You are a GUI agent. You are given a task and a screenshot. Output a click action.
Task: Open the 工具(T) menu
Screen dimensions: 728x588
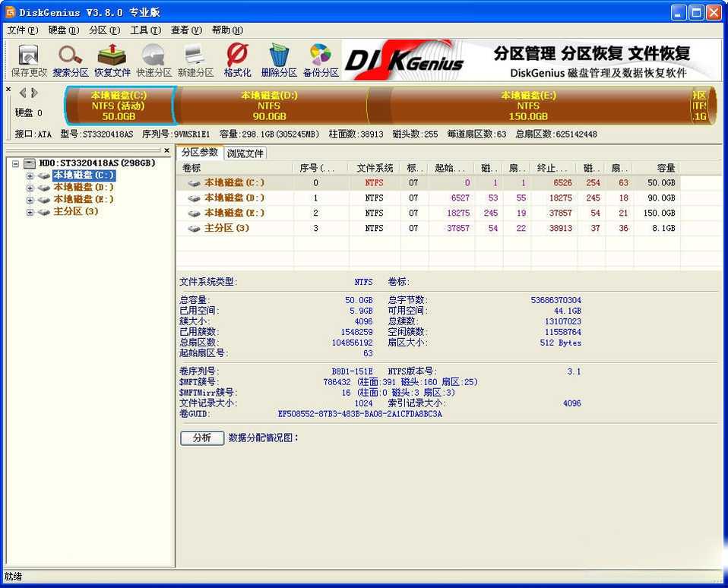[x=145, y=30]
